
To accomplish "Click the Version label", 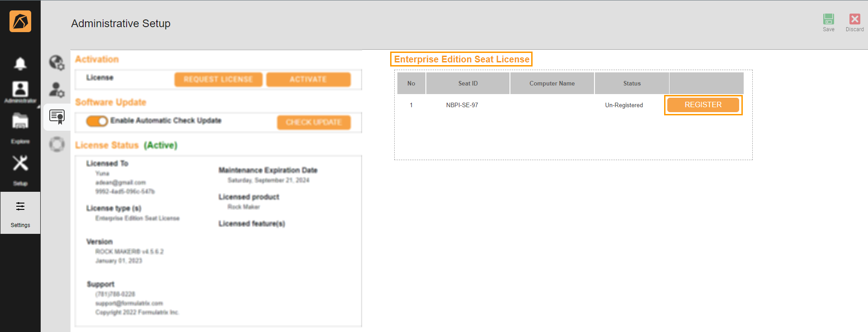I will click(99, 242).
